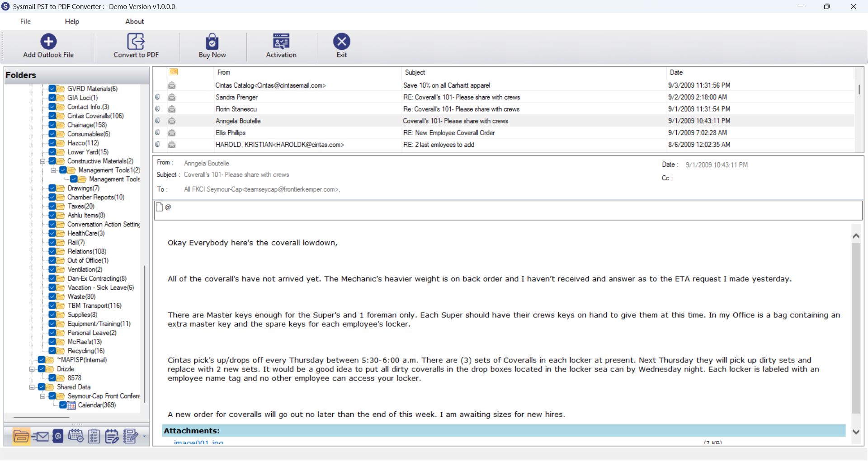Uncheck the Cintas Coveralls(106) checkbox
Image resolution: width=868 pixels, height=461 pixels.
click(x=52, y=116)
